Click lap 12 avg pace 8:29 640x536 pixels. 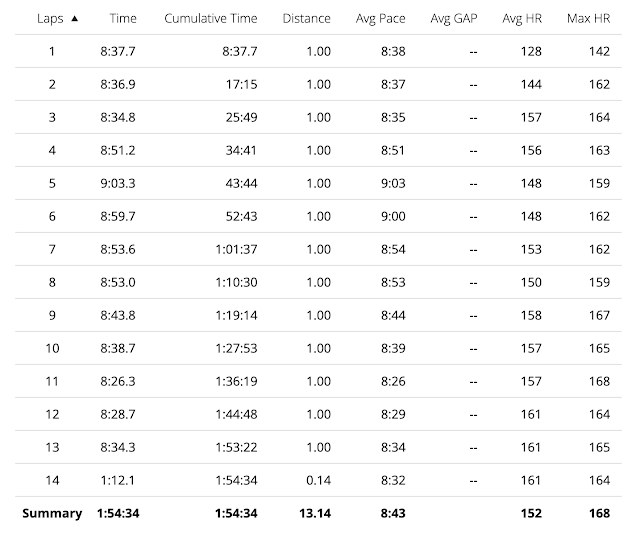pos(392,414)
